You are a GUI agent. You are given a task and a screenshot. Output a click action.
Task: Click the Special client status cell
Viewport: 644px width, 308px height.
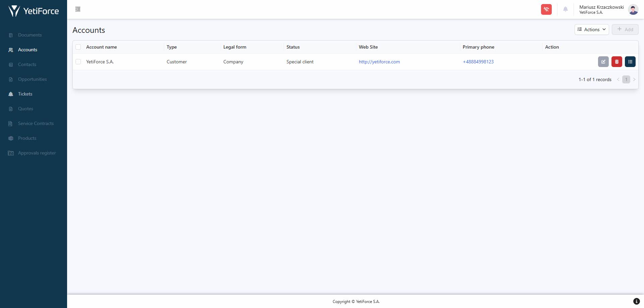point(300,62)
